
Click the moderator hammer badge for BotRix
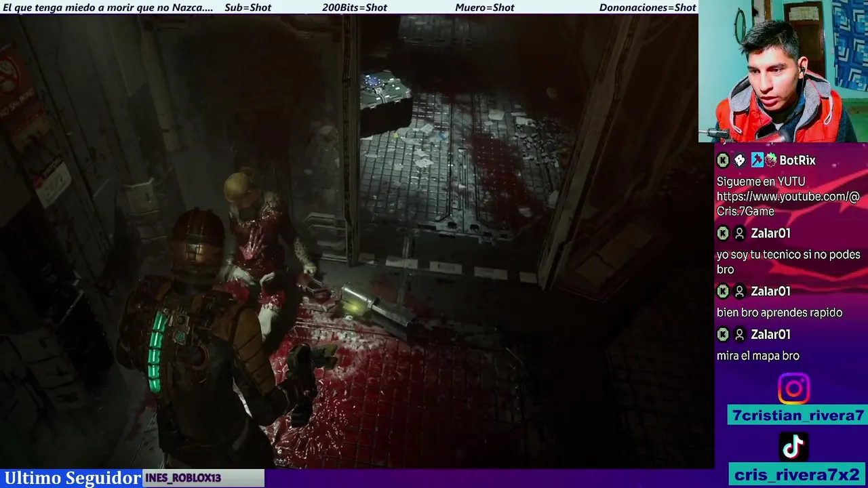(x=757, y=161)
